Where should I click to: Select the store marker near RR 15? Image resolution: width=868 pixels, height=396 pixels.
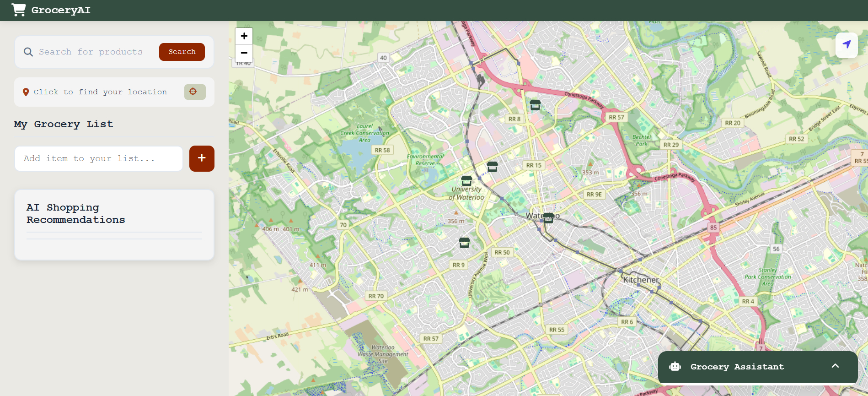click(492, 167)
